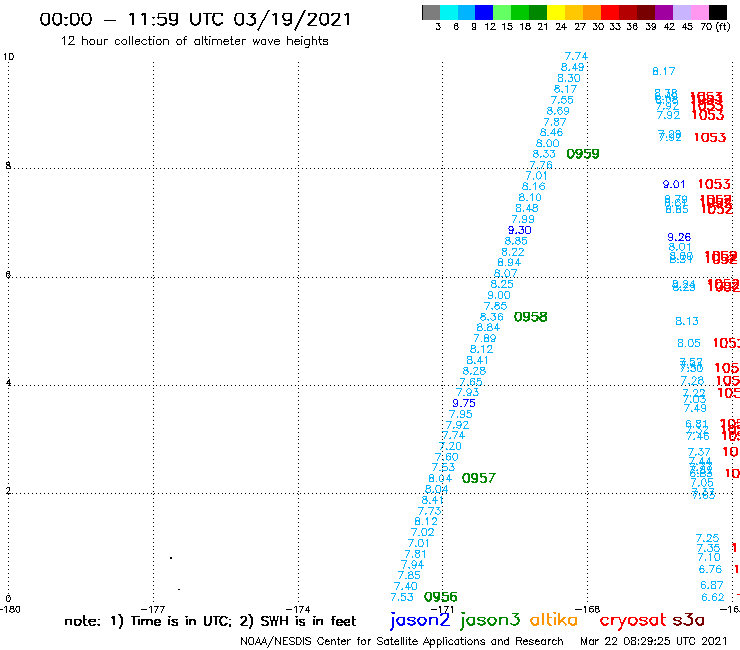The width and height of the screenshot is (740, 650).
Task: Click the green time stamp '0956'
Action: (x=441, y=597)
